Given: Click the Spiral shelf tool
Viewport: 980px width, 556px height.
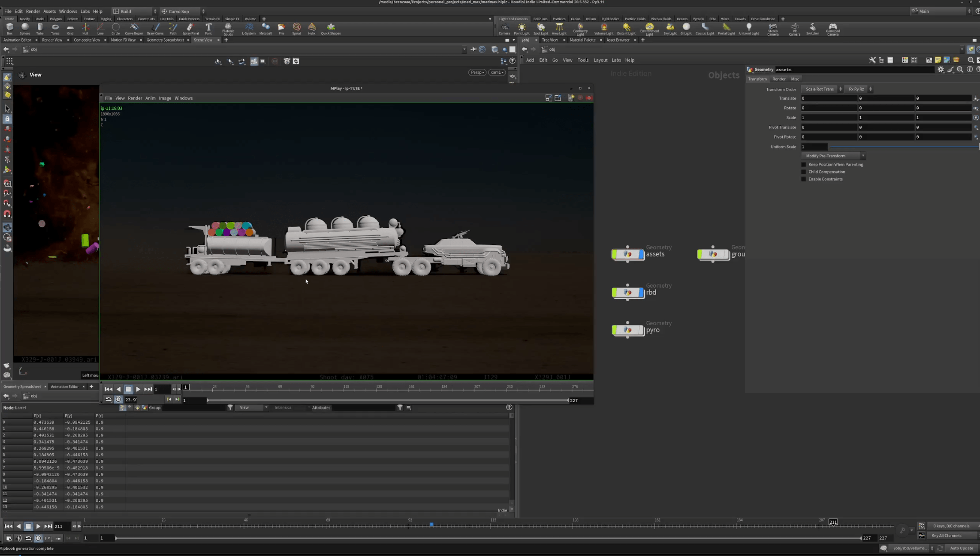Looking at the screenshot, I should [x=297, y=29].
